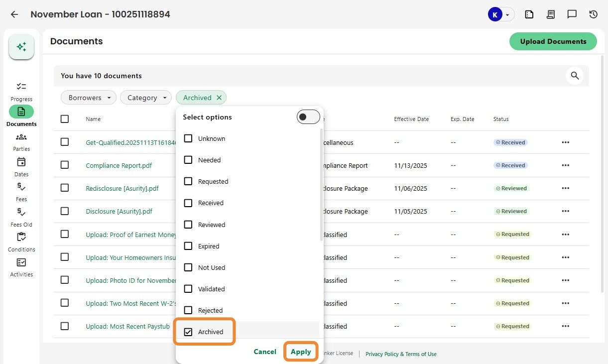Screen dimensions: 608x364
Task: Remove the Archived filter chip
Action: [219, 98]
